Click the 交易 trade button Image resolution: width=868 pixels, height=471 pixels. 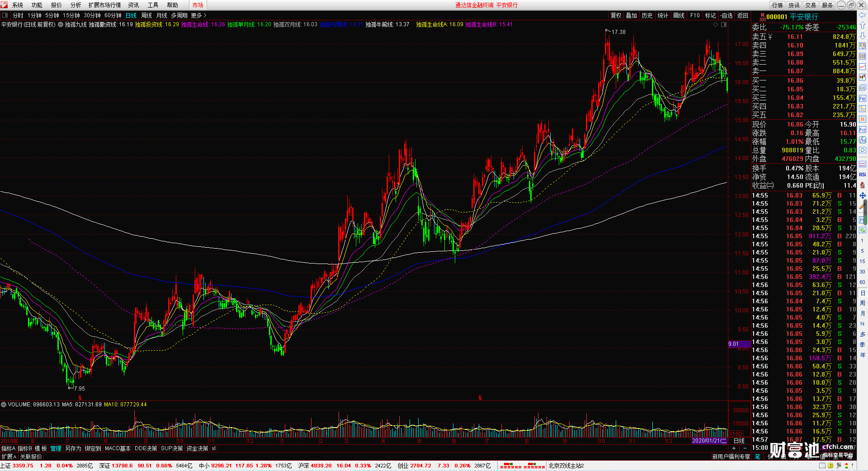click(x=811, y=5)
